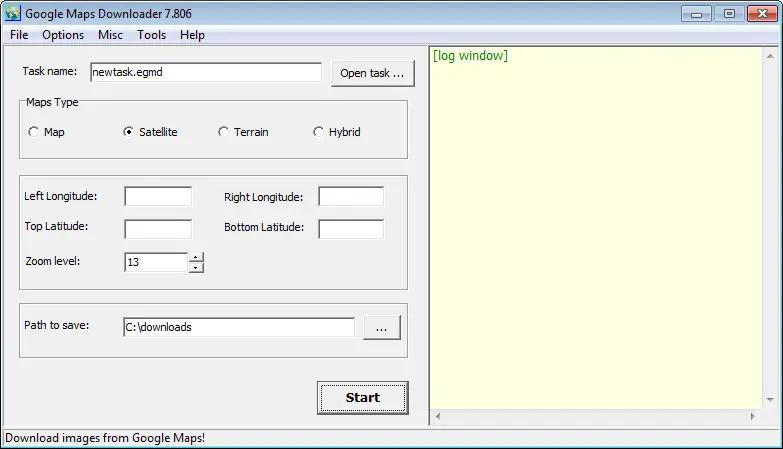The image size is (783, 449).
Task: Maximize the Google Maps Downloader window
Action: click(x=729, y=13)
